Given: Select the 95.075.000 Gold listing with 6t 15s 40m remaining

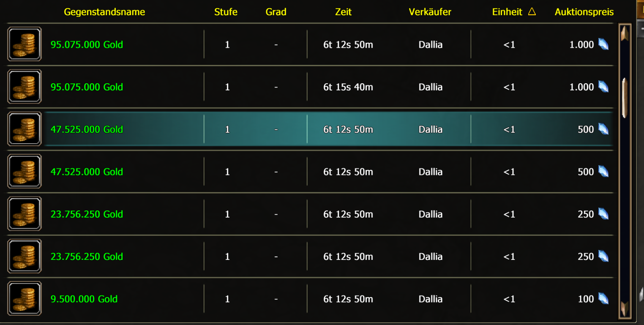Looking at the screenshot, I should coord(87,87).
